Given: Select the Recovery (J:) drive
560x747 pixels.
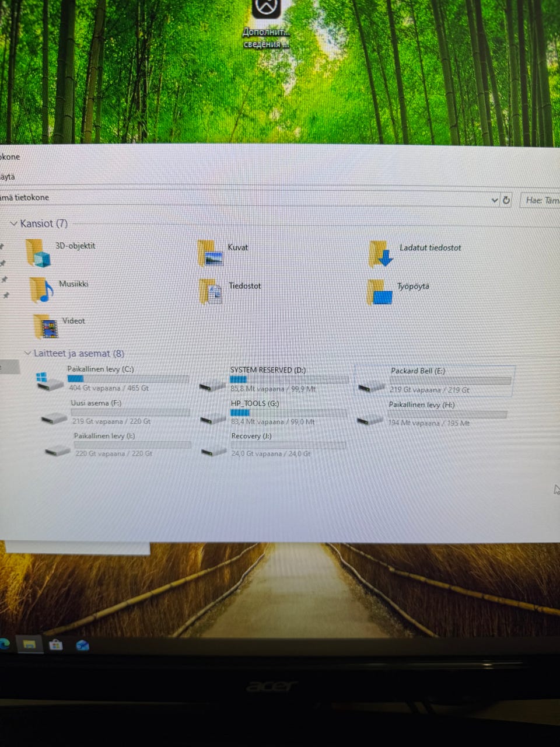Looking at the screenshot, I should [273, 445].
